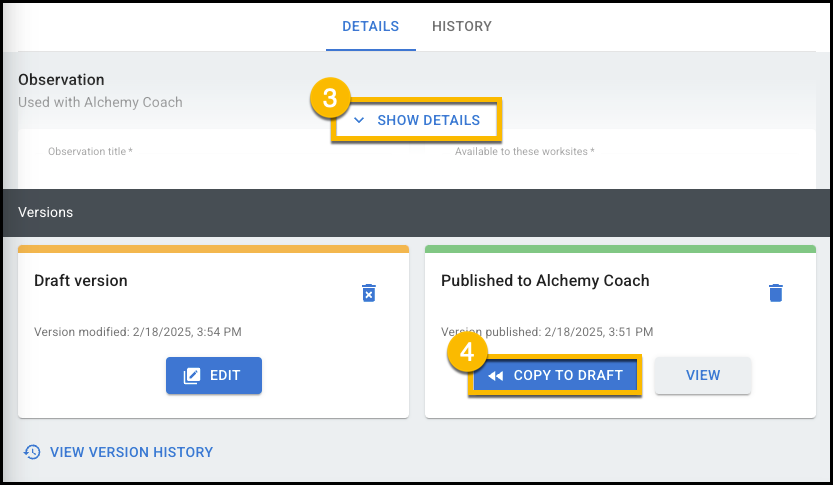
Task: Click the Draft version card title
Action: tap(81, 280)
